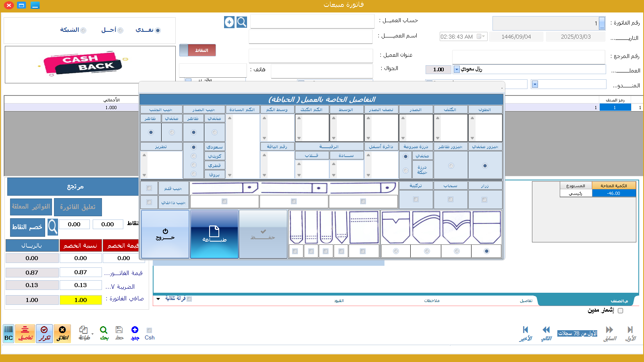Expand the طباعة print dropdown arrow
This screenshot has width=644, height=362.
[93, 334]
